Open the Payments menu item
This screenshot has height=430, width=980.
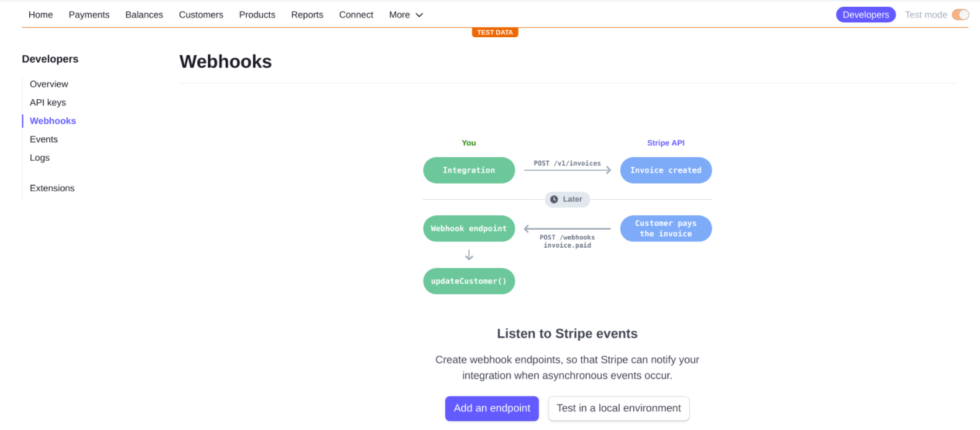[89, 15]
